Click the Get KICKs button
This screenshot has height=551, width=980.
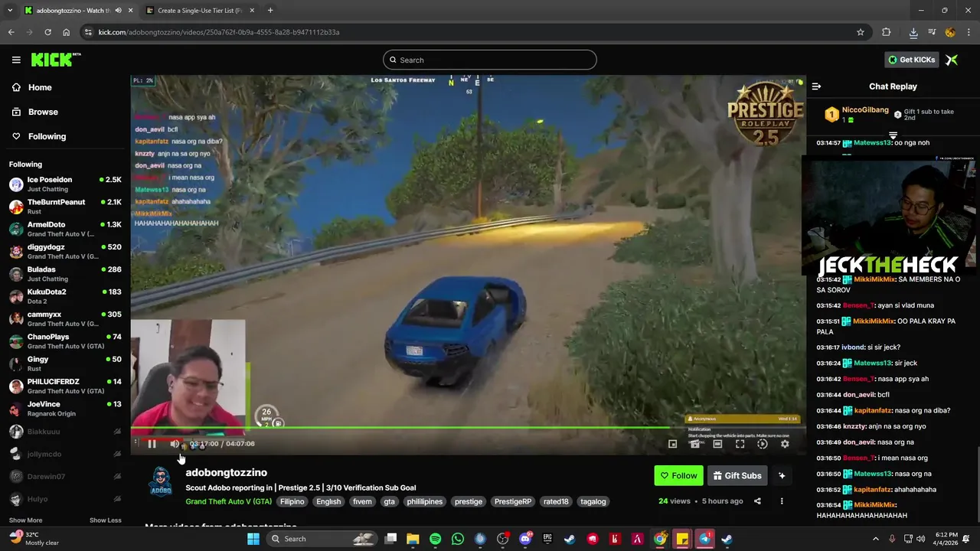click(x=911, y=60)
